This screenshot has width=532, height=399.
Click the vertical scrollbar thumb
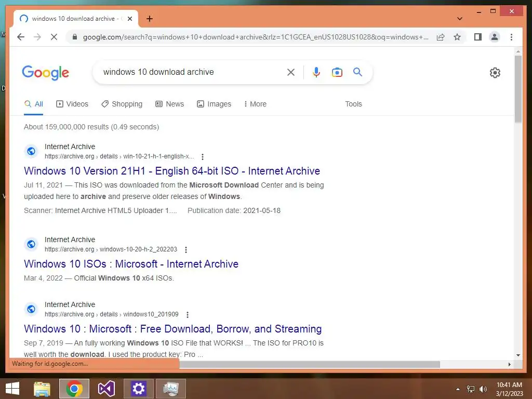click(x=518, y=89)
